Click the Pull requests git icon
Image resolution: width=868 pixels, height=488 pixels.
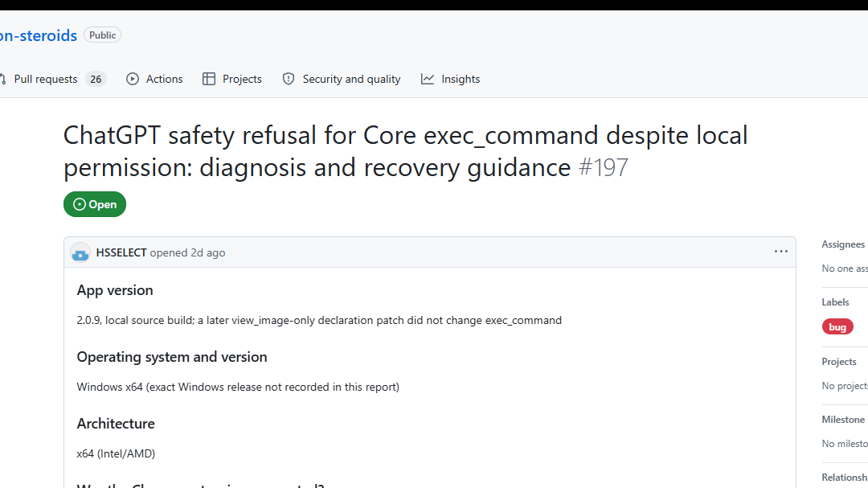point(2,80)
